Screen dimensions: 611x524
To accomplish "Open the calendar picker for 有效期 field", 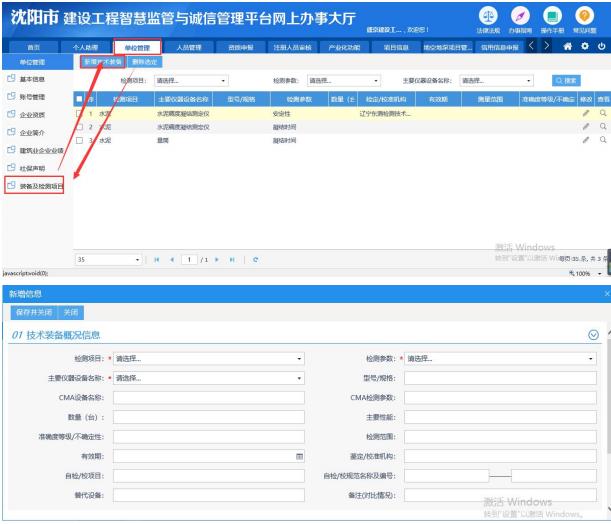I will pyautogui.click(x=299, y=456).
